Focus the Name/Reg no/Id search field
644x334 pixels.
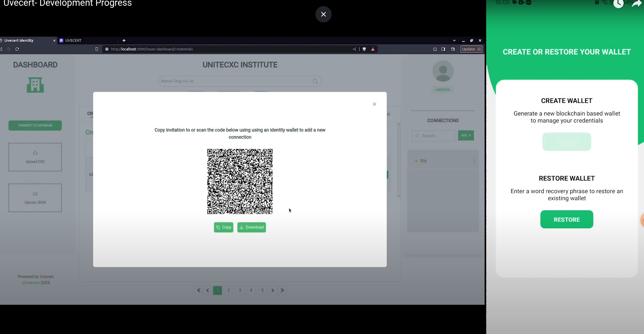click(240, 81)
